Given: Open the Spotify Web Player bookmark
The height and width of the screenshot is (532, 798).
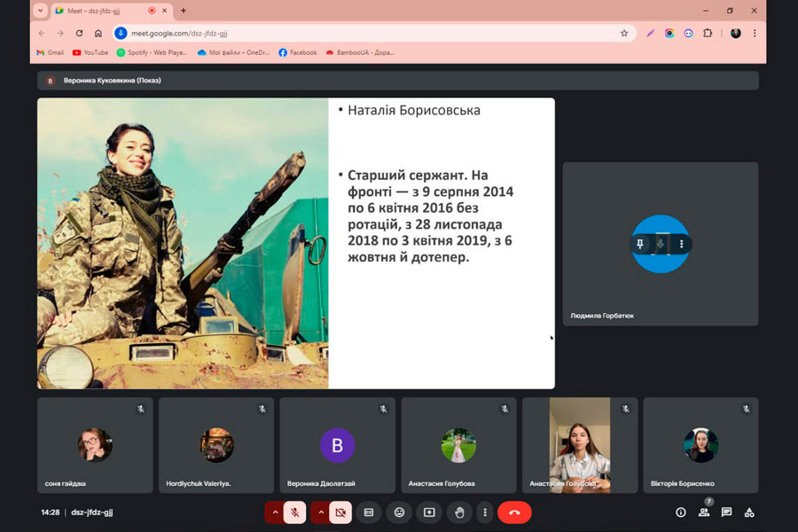Looking at the screenshot, I should (x=153, y=52).
